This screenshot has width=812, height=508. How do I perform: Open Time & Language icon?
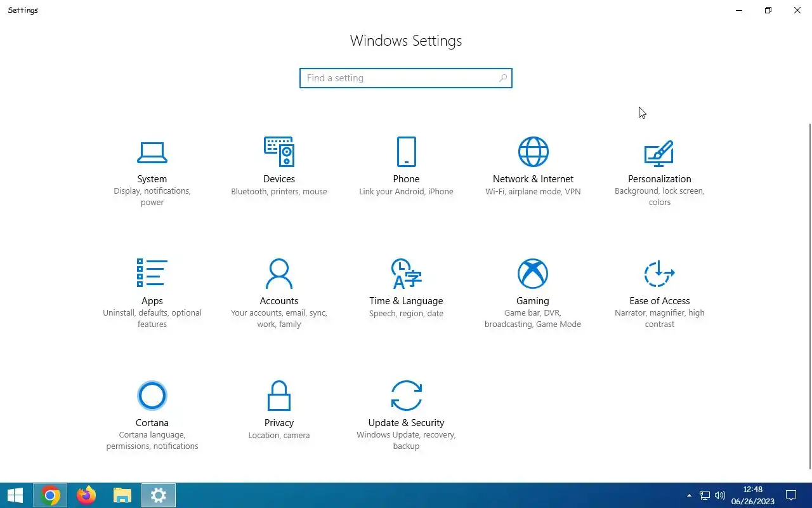point(406,274)
